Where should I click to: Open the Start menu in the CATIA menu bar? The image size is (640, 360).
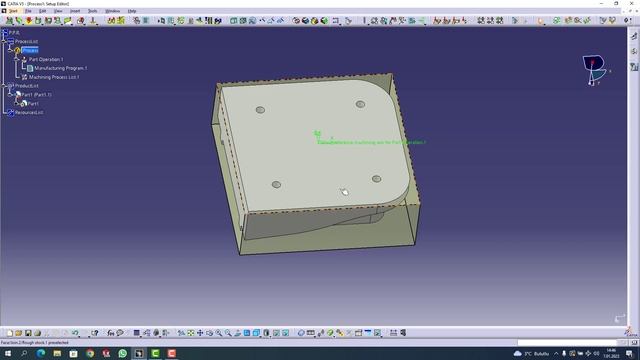click(x=13, y=11)
